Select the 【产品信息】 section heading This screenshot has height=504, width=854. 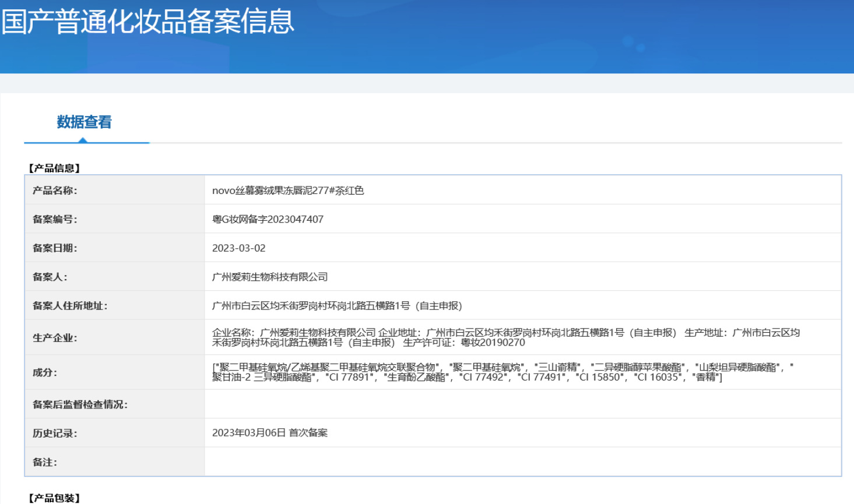coord(54,168)
